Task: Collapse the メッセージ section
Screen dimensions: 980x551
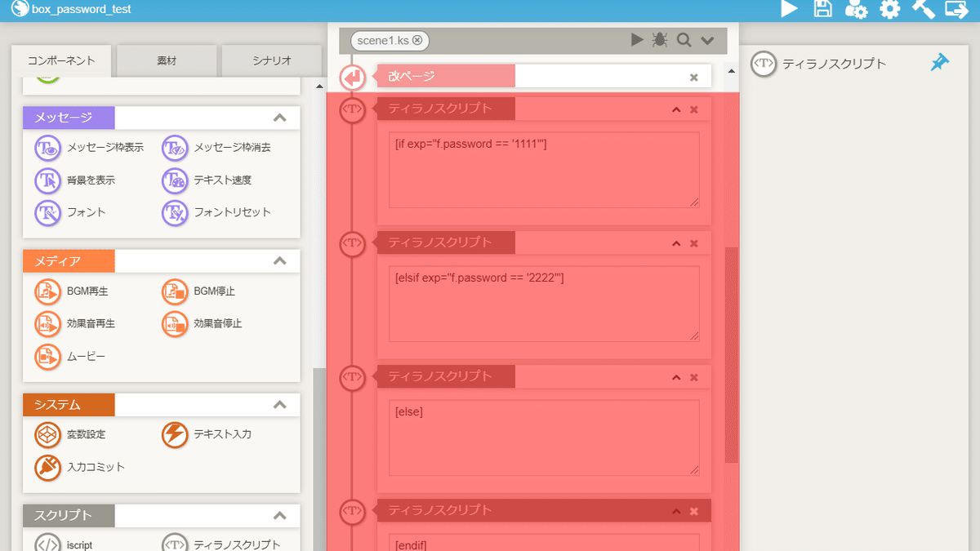Action: point(280,118)
